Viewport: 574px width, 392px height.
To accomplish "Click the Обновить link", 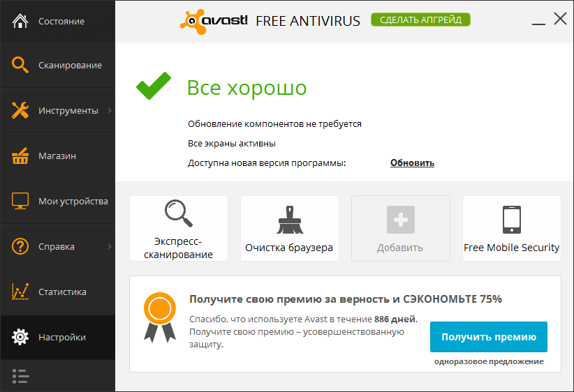I will tap(412, 163).
